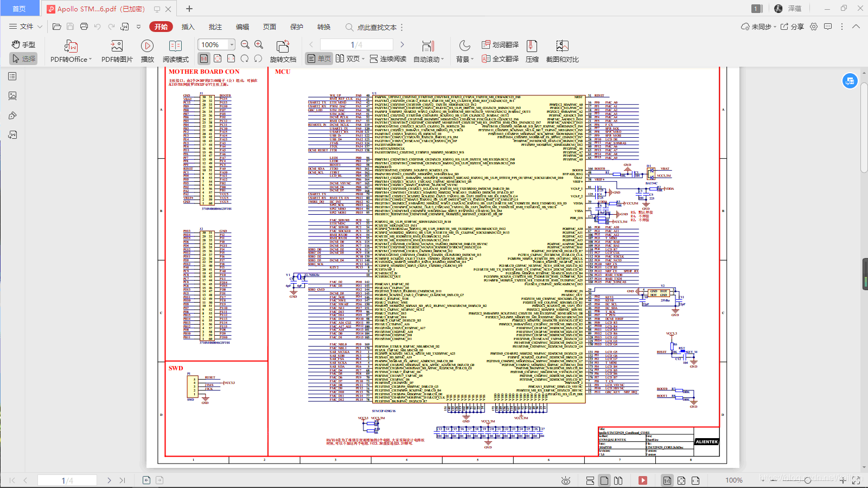The width and height of the screenshot is (868, 488).
Task: Click the zoom out magnifier icon
Action: 245,44
